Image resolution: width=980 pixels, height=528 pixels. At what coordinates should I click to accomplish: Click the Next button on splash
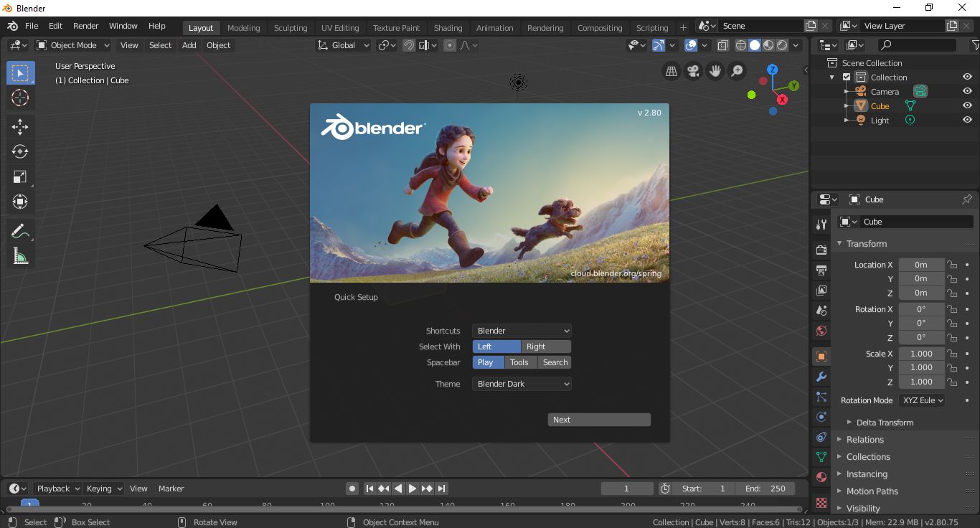599,420
